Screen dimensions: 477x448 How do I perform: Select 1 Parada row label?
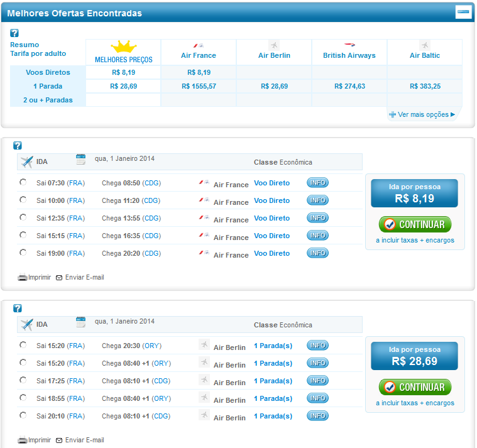pos(48,86)
